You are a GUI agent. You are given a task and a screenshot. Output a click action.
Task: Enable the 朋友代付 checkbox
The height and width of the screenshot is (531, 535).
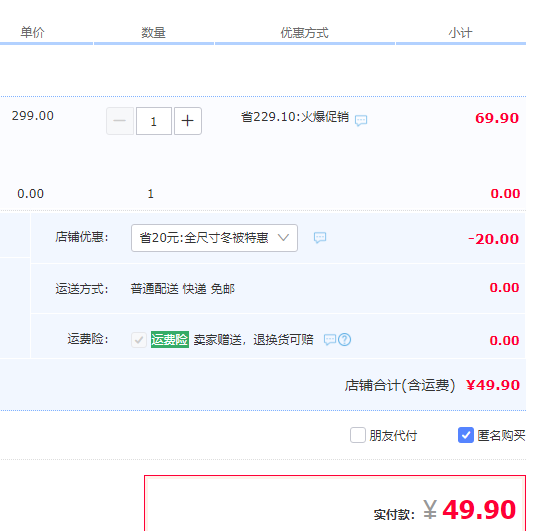point(358,435)
